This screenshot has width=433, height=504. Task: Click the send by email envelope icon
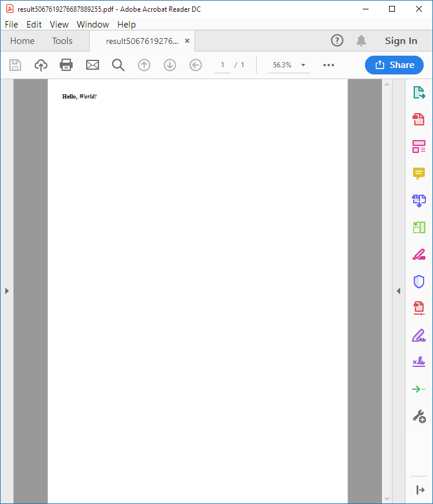93,65
